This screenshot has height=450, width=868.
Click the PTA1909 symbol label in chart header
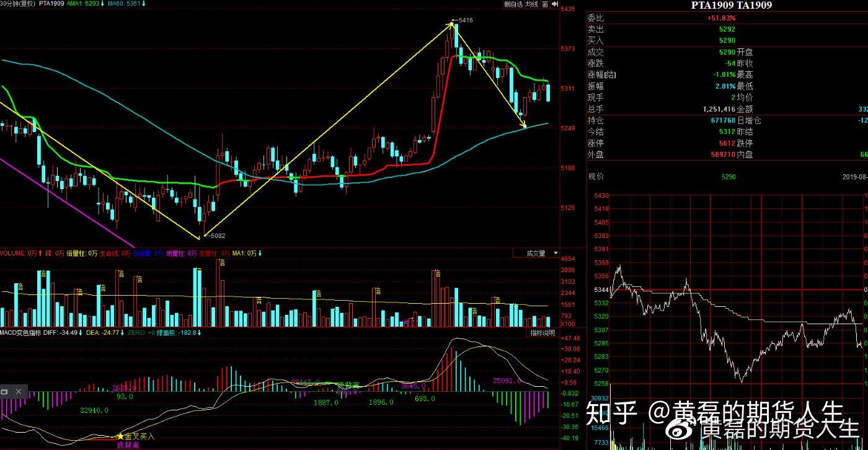pos(51,4)
